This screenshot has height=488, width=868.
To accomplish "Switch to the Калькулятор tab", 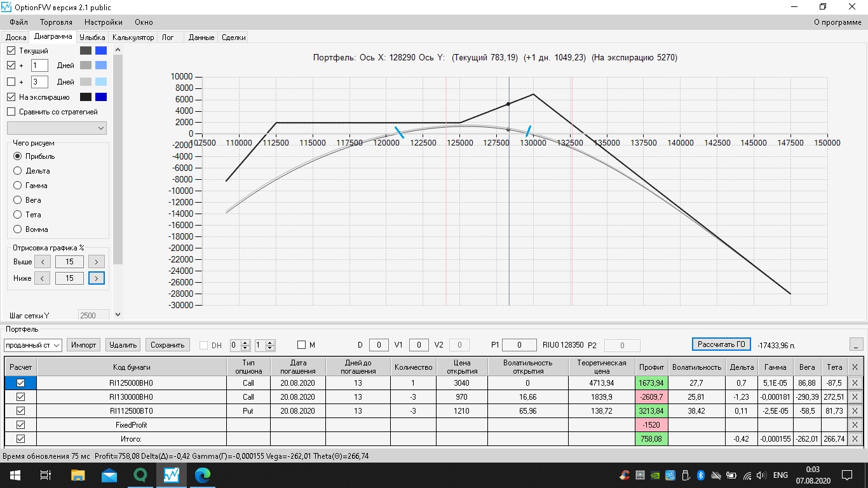I will point(133,37).
